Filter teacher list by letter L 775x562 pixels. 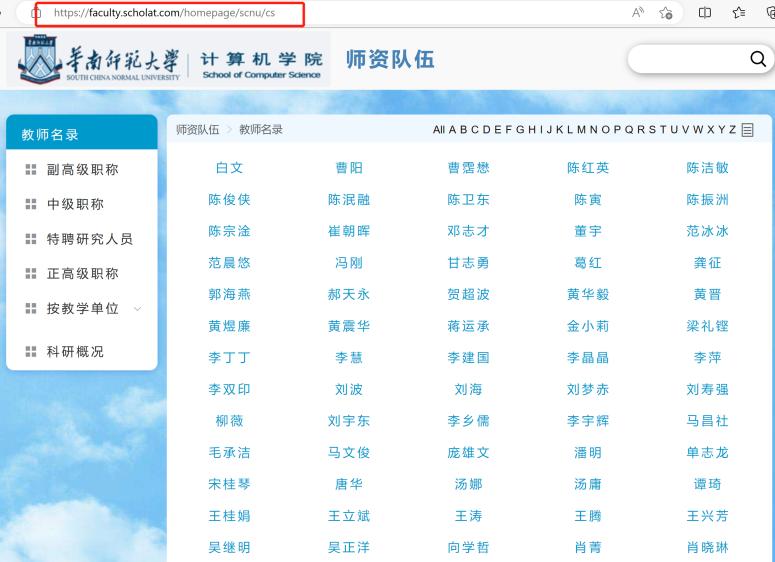tap(570, 130)
